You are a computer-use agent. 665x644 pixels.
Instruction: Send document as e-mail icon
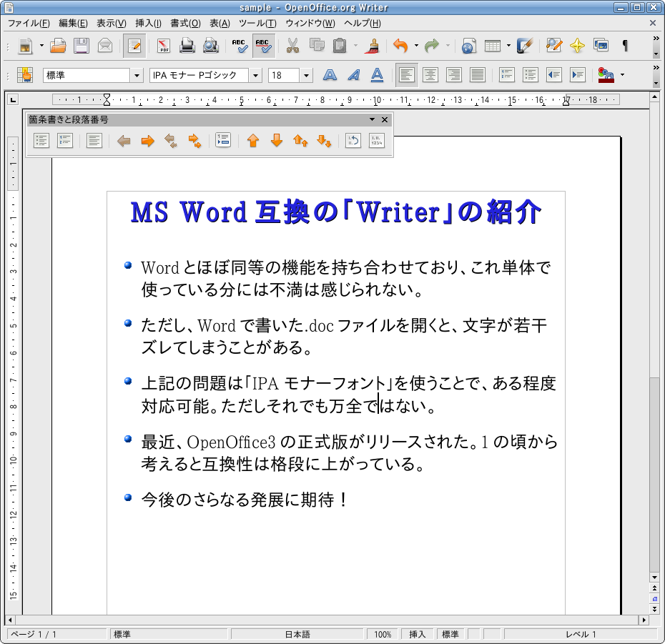tap(104, 45)
